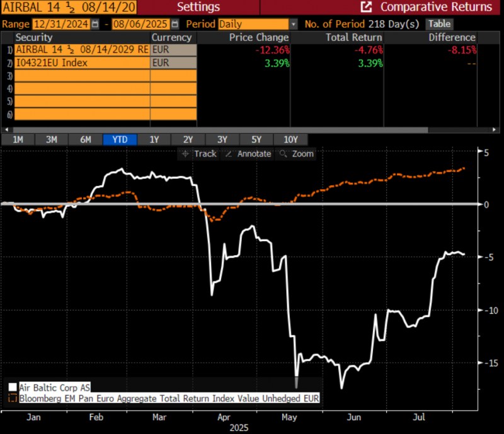504x434 pixels.
Task: Click the AIRBAL 14 ½ security field
Action: 82,50
